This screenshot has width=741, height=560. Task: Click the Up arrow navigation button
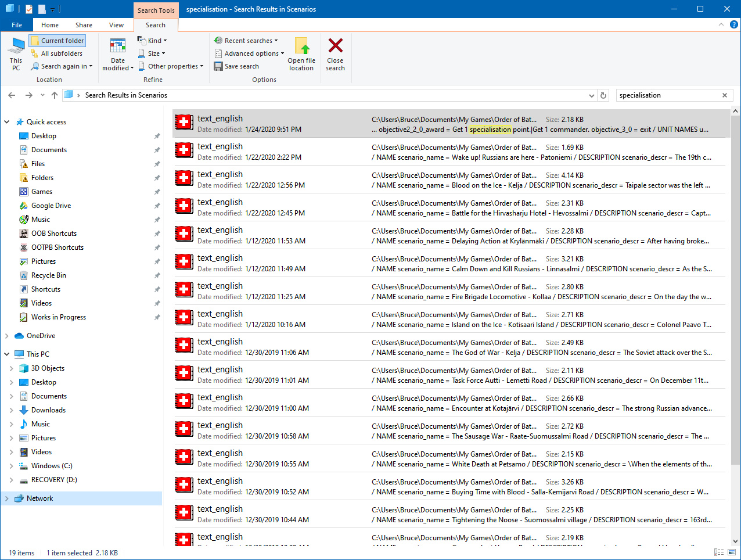(x=55, y=95)
